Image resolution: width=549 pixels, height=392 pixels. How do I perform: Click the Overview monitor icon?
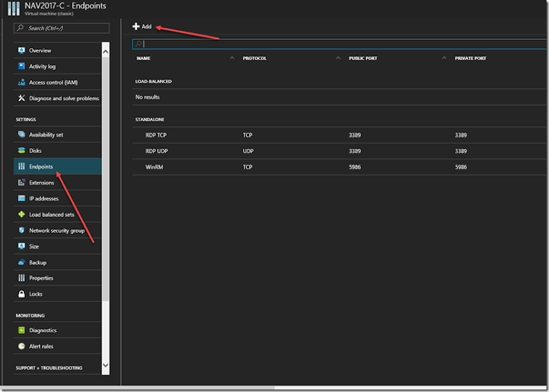21,50
